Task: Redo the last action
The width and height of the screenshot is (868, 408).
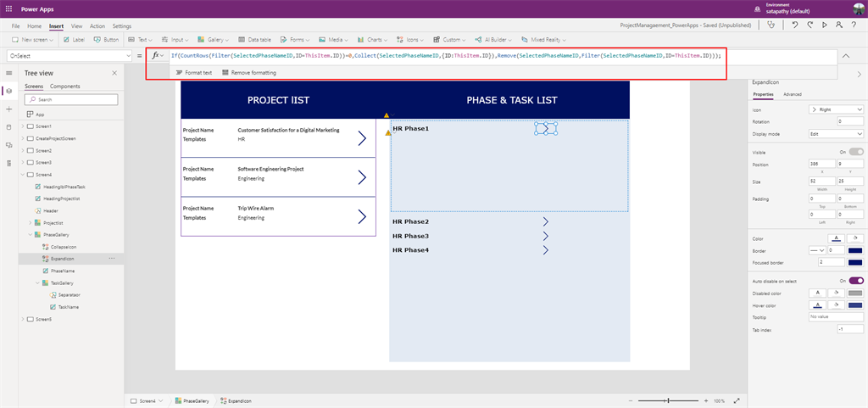Action: [810, 25]
